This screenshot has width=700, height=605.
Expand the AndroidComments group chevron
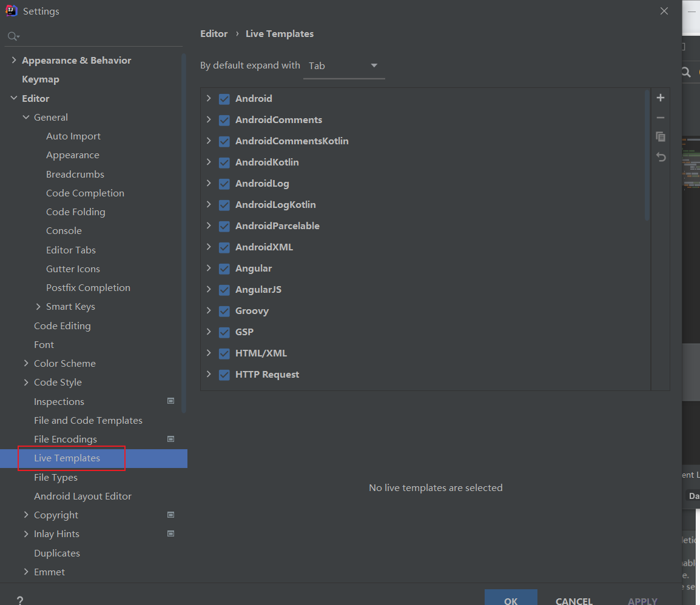point(209,119)
